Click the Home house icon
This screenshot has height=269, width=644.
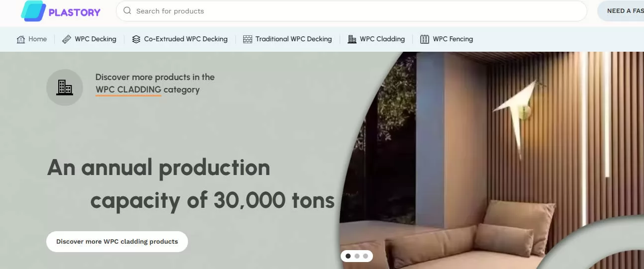pyautogui.click(x=21, y=39)
